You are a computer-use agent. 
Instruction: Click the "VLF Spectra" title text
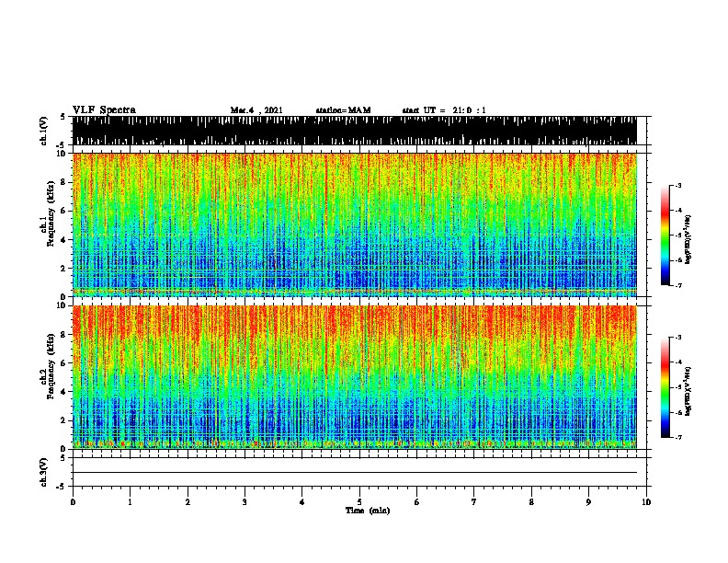tap(104, 110)
